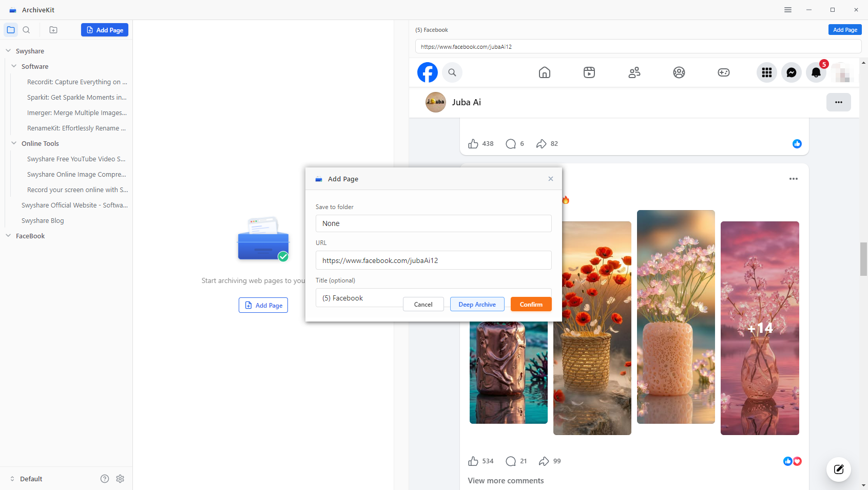Screen dimensions: 868x490
Task: Collapse the Swyshare folder
Action: [8, 51]
